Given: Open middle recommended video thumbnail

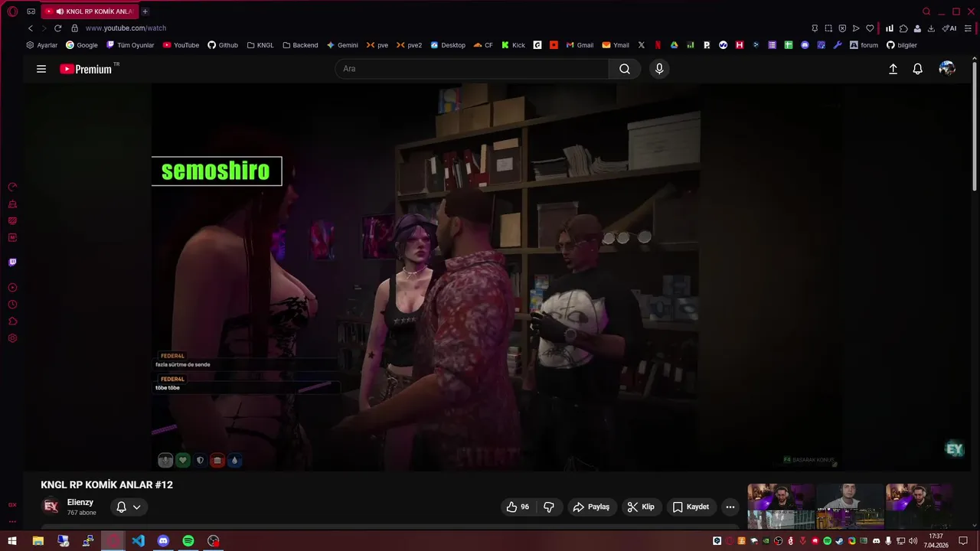Looking at the screenshot, I should click(850, 506).
